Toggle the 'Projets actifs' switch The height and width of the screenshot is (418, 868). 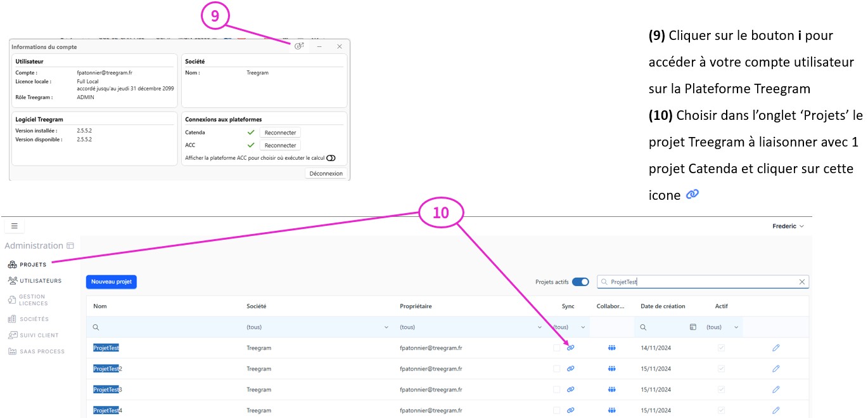pos(580,282)
